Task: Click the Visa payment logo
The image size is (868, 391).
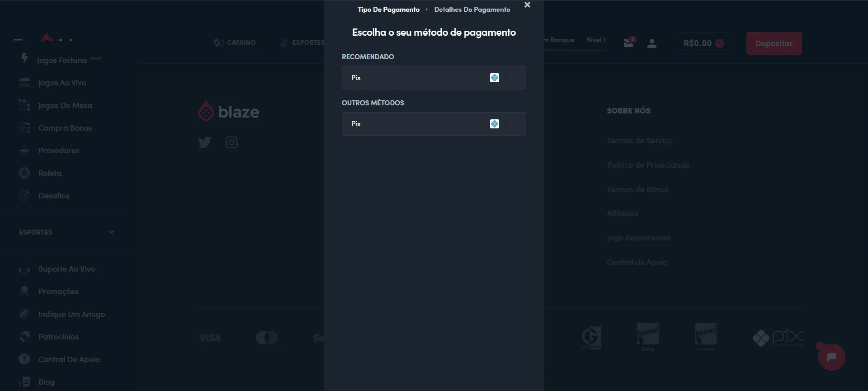Action: tap(210, 338)
